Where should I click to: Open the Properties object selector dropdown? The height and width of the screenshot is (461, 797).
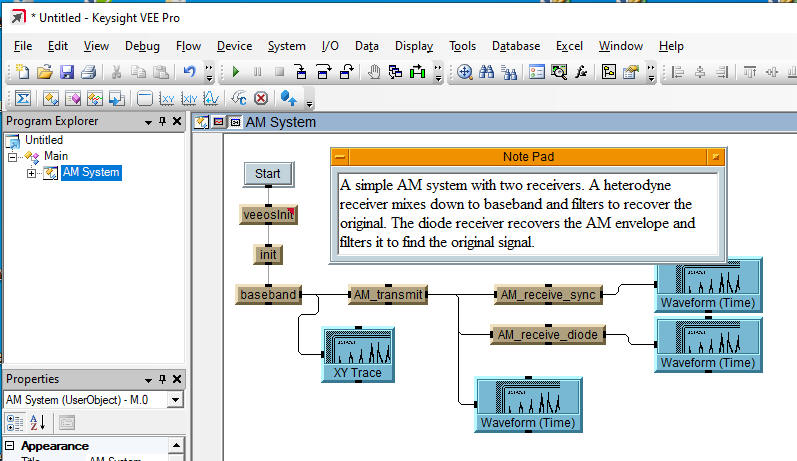point(176,400)
